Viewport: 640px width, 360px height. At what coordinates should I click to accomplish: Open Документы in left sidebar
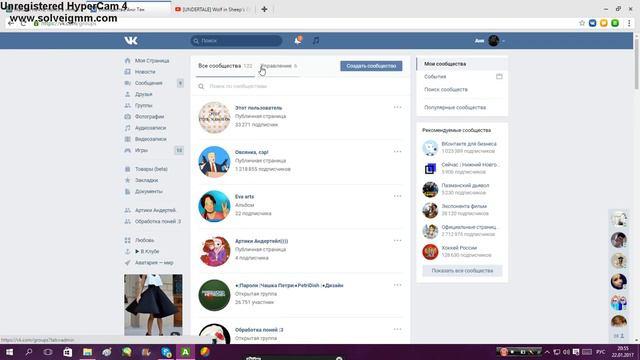[149, 191]
